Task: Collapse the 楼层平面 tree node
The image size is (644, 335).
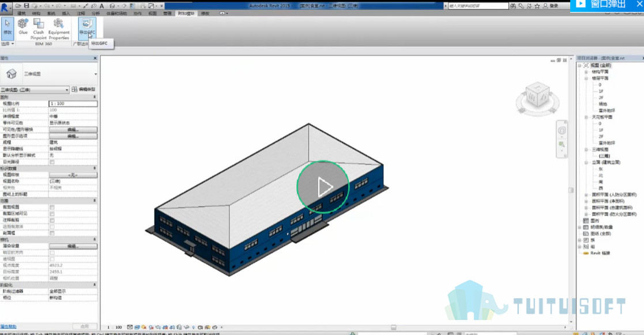Action: click(x=586, y=78)
